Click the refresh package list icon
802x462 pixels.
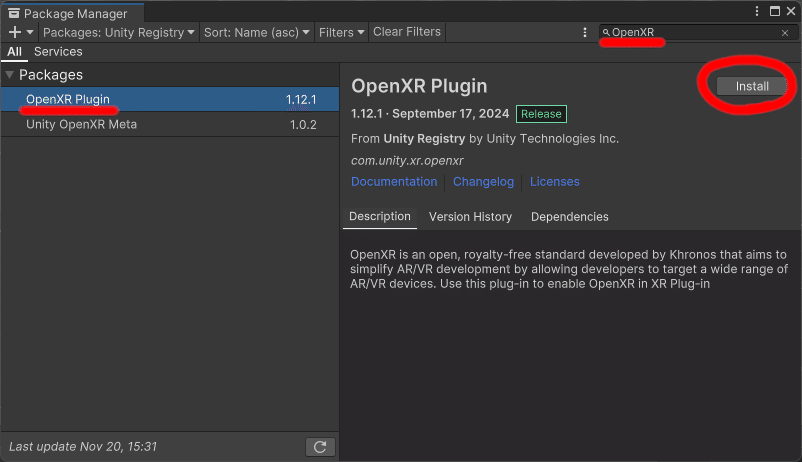pyautogui.click(x=320, y=447)
